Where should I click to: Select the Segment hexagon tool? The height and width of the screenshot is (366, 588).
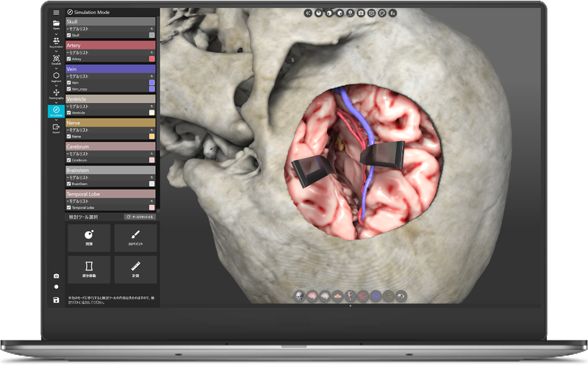(57, 76)
